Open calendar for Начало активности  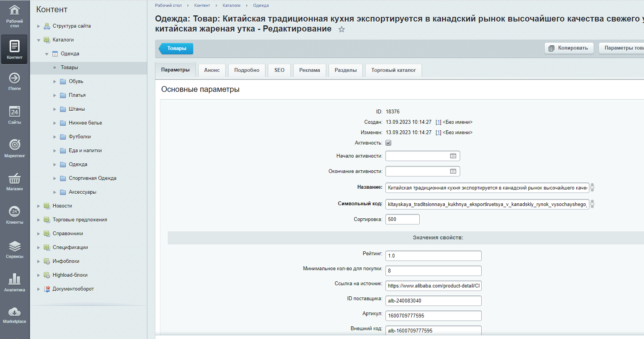[x=453, y=156]
